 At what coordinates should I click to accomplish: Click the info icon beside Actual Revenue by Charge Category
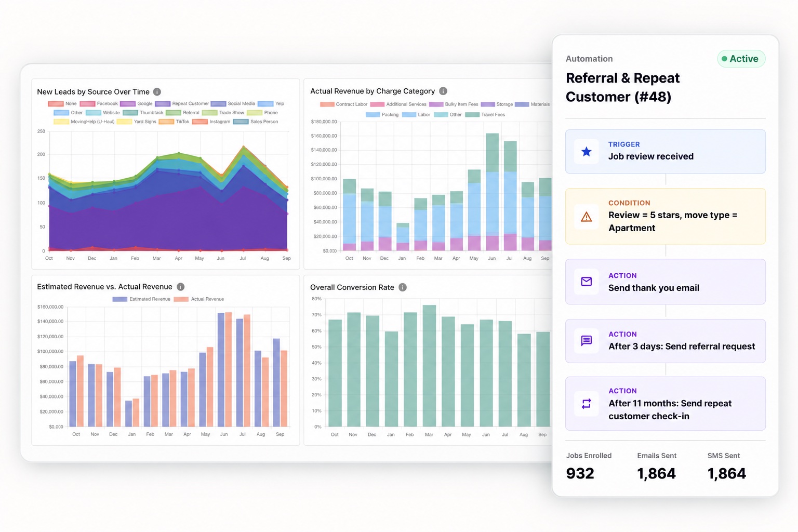pos(443,91)
